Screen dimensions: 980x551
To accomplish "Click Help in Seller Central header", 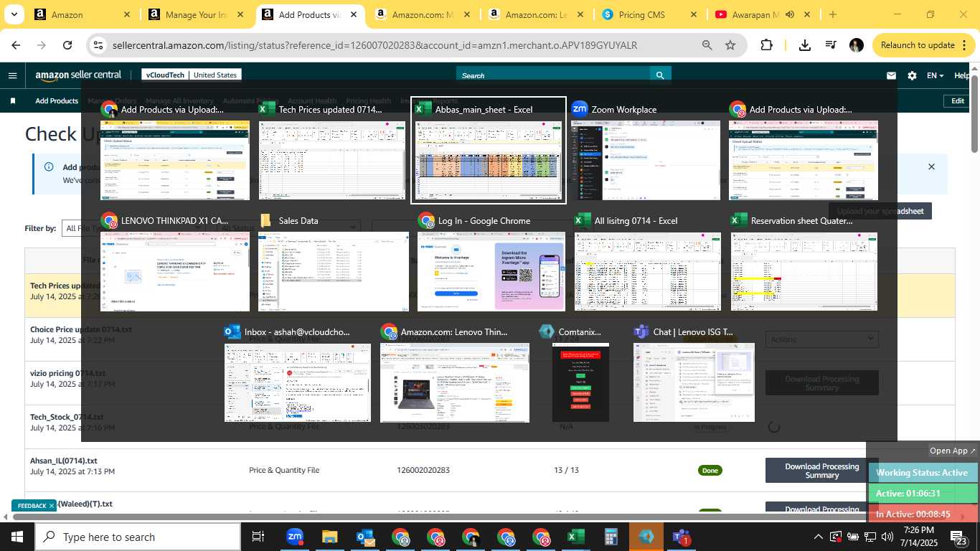I will tap(963, 75).
